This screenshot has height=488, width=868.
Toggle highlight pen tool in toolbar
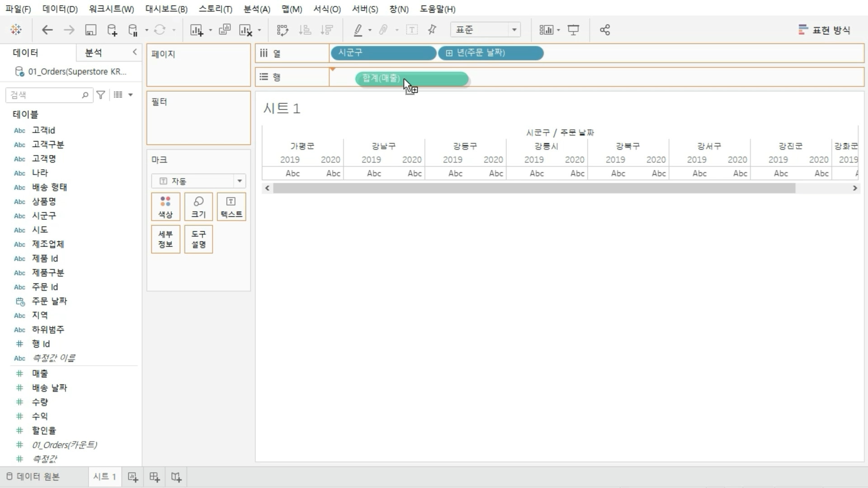[358, 30]
